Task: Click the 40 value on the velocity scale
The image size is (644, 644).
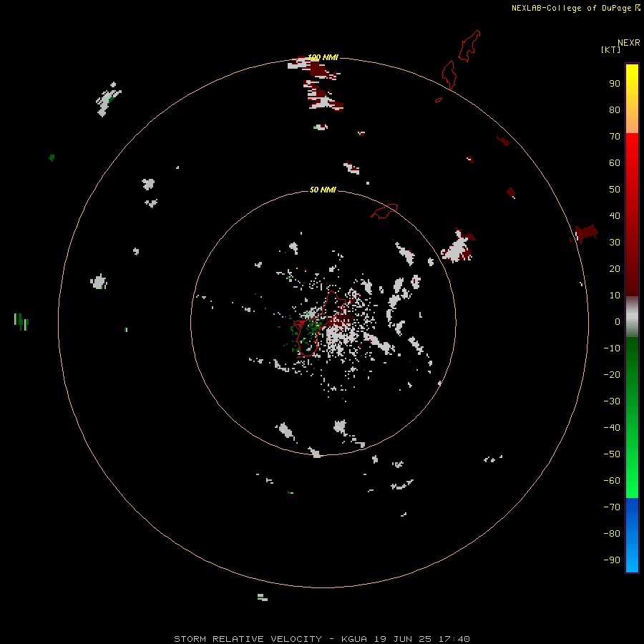Action: 615,215
